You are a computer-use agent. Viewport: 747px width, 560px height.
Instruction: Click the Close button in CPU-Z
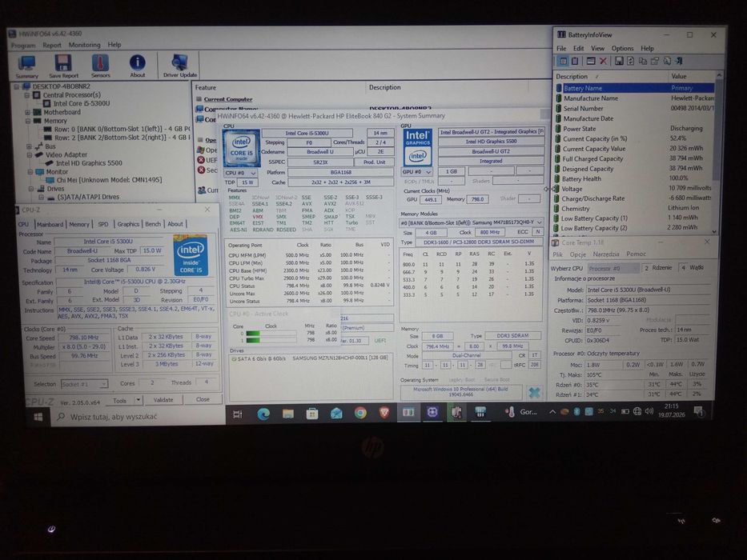click(x=203, y=399)
